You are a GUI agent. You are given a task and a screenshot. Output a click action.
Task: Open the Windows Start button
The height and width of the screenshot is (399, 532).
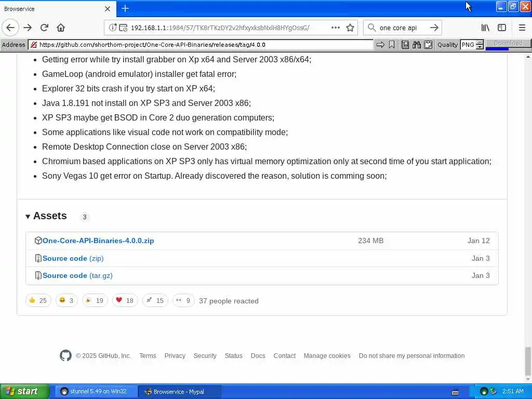click(24, 391)
